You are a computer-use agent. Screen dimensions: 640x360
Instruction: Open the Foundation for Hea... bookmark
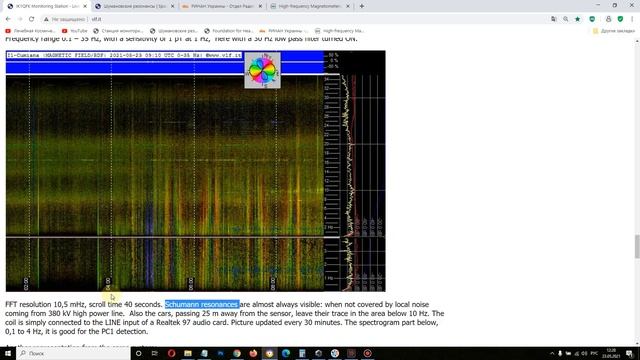coord(229,31)
